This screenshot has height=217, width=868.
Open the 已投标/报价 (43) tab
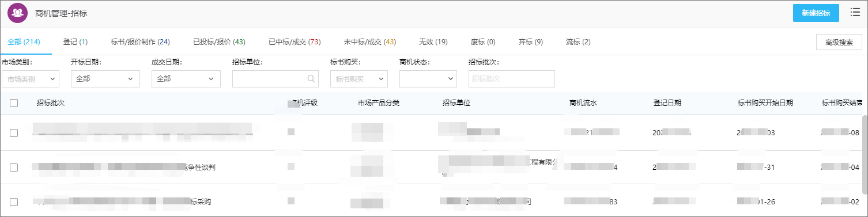pos(219,42)
